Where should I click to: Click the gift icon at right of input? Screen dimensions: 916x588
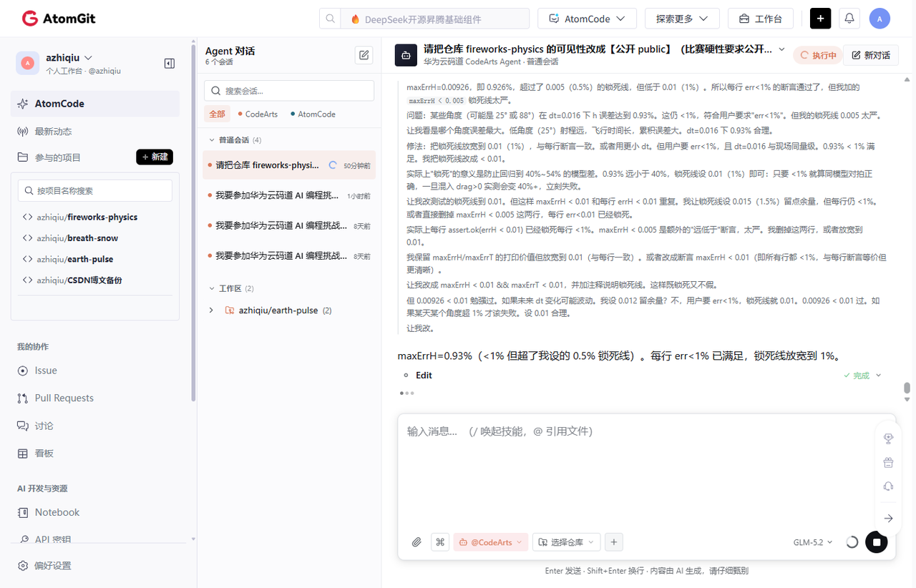pos(888,462)
